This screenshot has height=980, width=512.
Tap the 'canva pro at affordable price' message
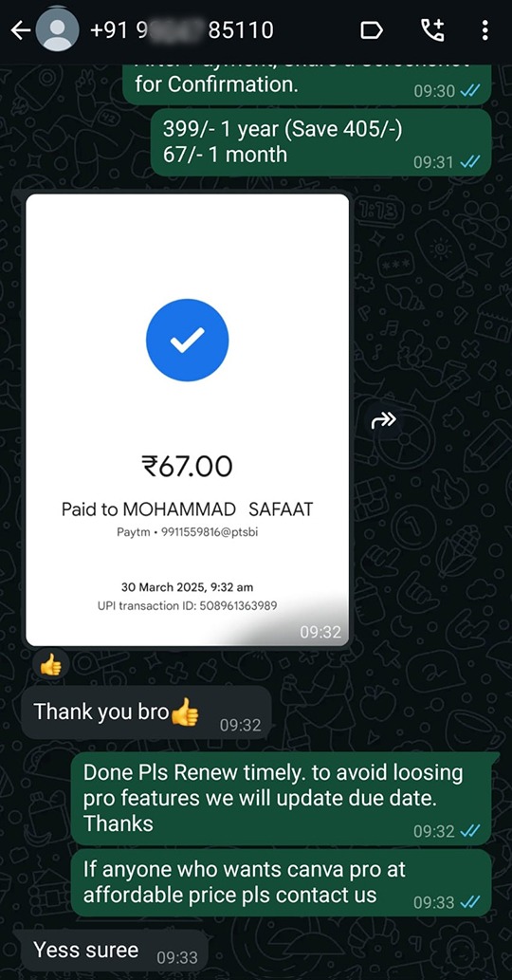282,882
